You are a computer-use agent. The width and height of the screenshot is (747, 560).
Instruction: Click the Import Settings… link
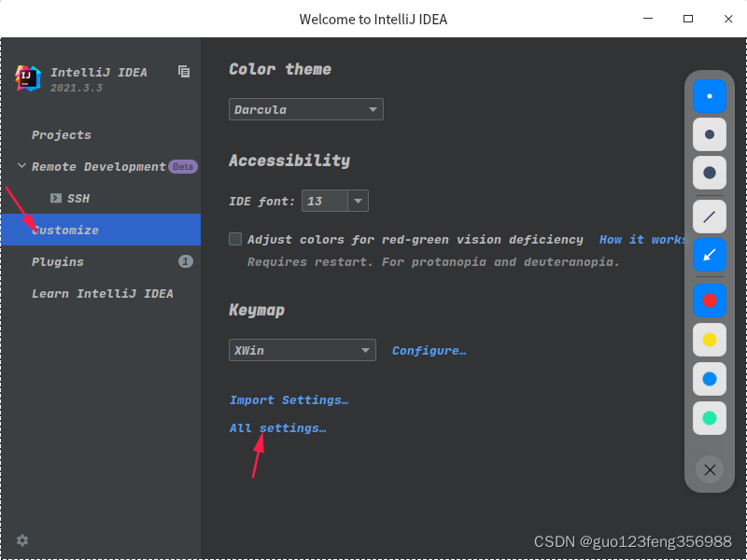(x=289, y=400)
